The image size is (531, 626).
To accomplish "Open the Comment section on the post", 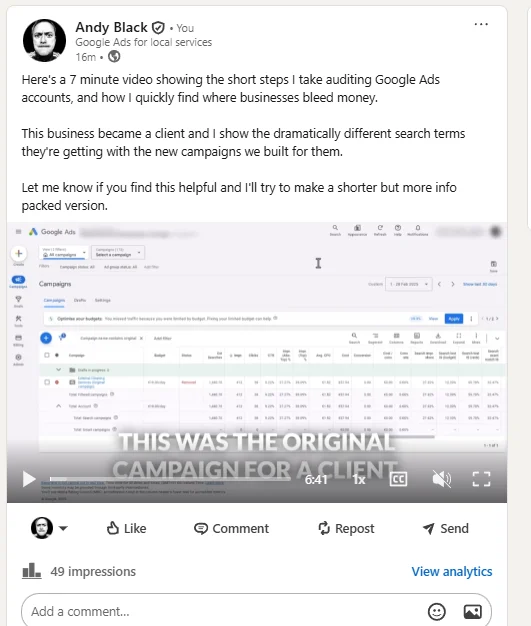I will 231,528.
